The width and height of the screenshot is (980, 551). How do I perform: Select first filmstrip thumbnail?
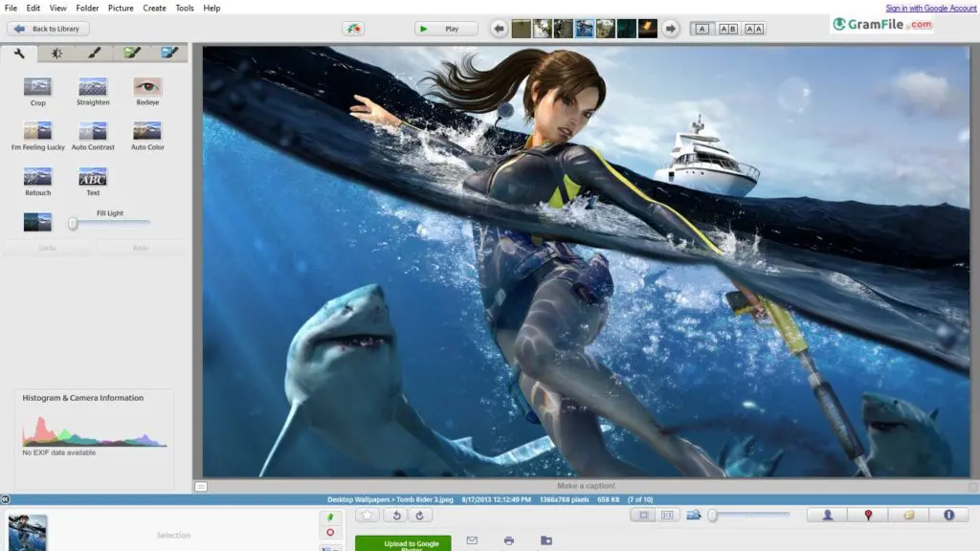pyautogui.click(x=522, y=29)
